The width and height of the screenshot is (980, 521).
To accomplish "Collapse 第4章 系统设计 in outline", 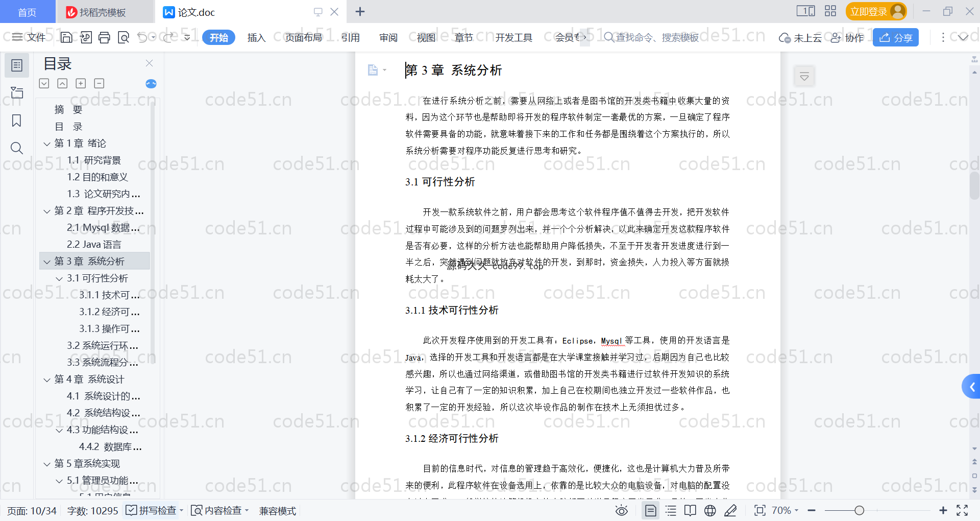I will [x=47, y=380].
